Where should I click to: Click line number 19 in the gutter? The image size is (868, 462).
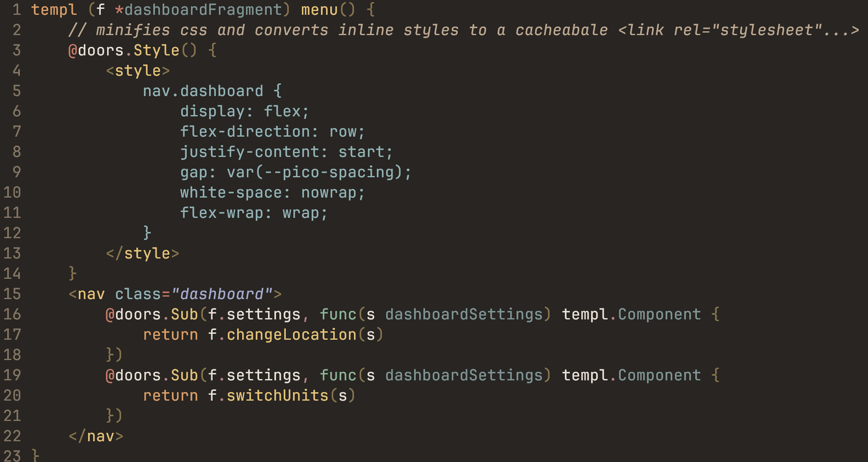[12, 375]
